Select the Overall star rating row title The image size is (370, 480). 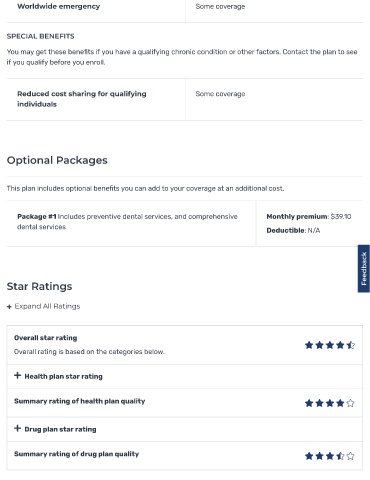(x=46, y=338)
